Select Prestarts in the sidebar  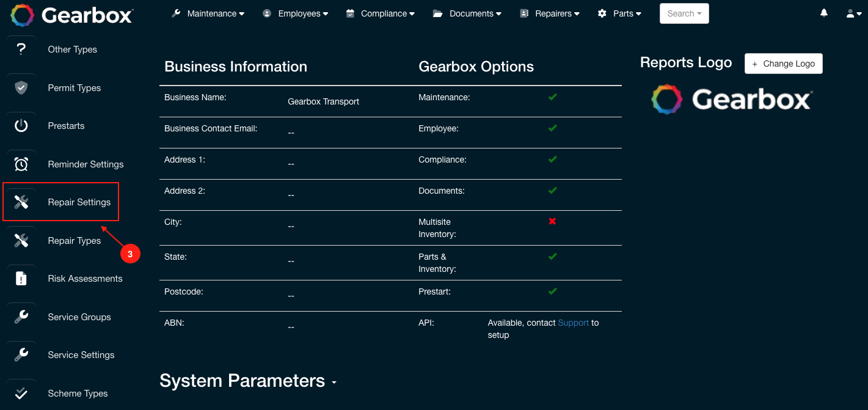click(x=66, y=126)
